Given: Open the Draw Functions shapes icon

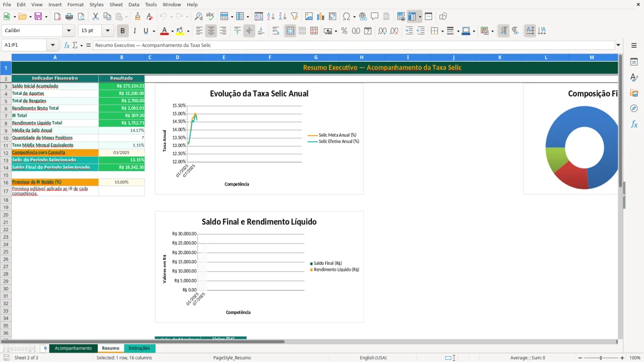Looking at the screenshot, I should 443,17.
